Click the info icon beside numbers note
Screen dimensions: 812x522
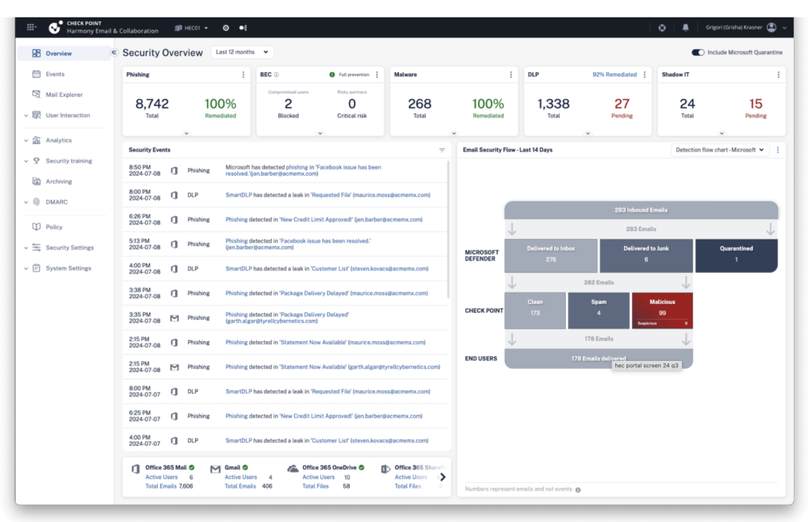pyautogui.click(x=578, y=490)
